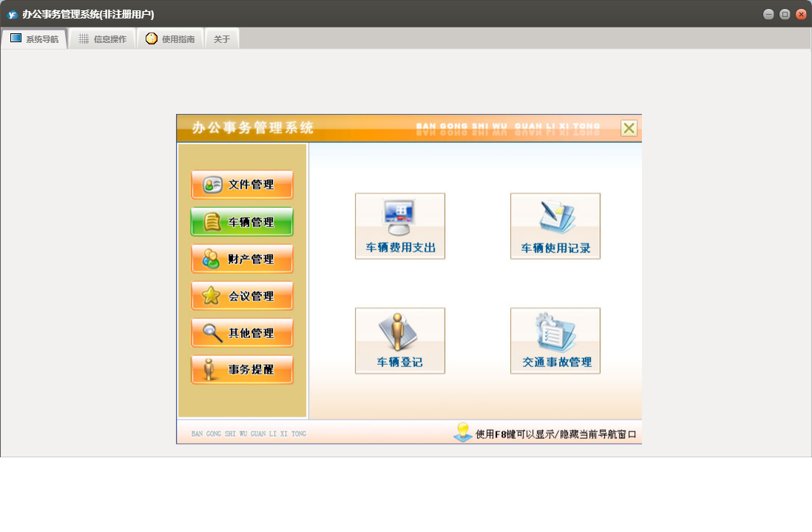Open the 财产管理 module

click(x=242, y=259)
